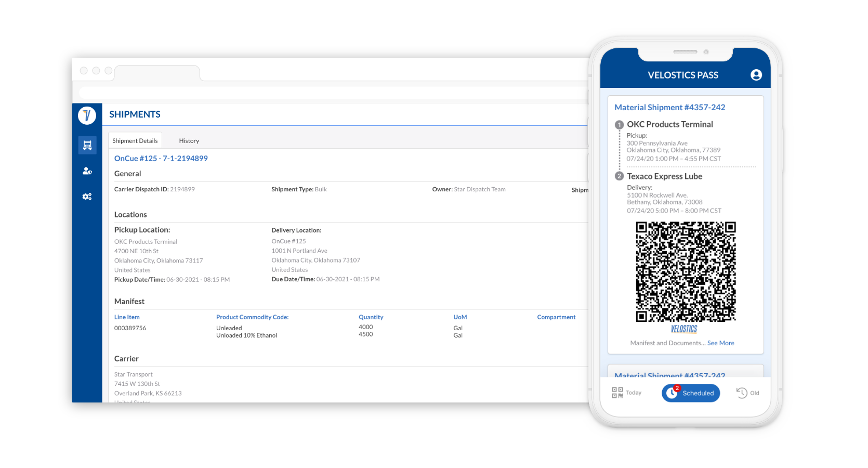868x468 pixels.
Task: Select the Scheduled tab label on phone
Action: pos(698,393)
